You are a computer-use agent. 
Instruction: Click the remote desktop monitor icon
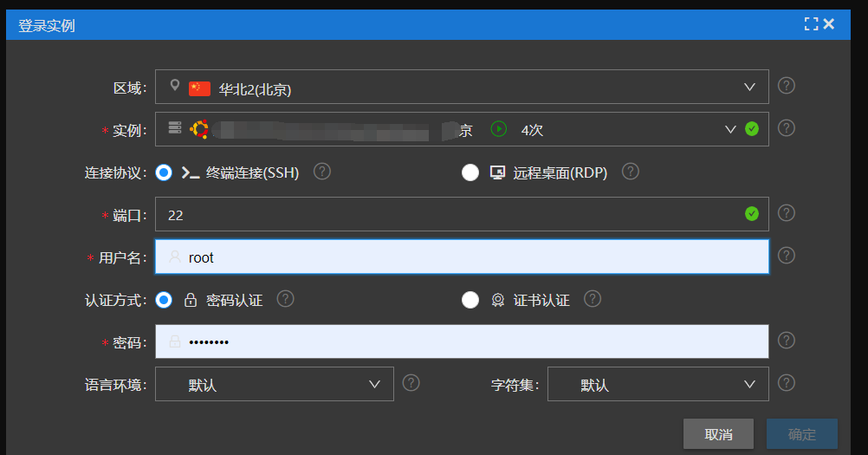497,172
